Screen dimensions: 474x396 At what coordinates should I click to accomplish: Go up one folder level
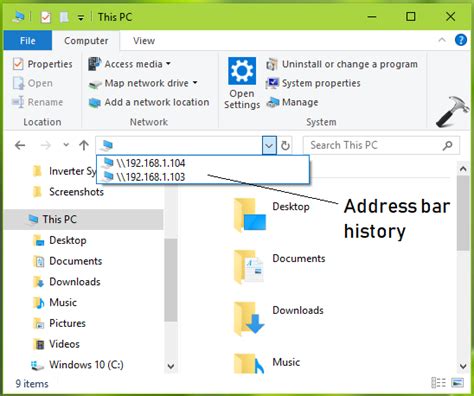pos(84,145)
